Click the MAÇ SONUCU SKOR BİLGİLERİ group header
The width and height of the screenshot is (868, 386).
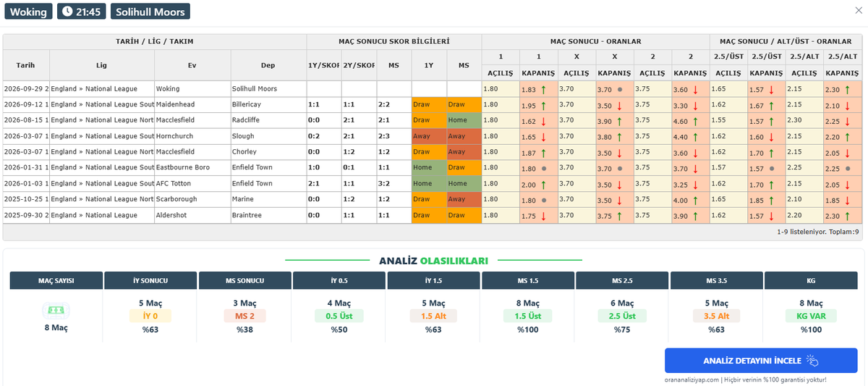[394, 42]
